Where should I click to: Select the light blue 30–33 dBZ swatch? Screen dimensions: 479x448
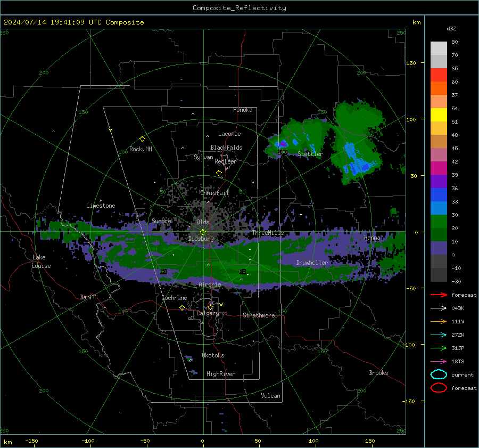tap(439, 208)
